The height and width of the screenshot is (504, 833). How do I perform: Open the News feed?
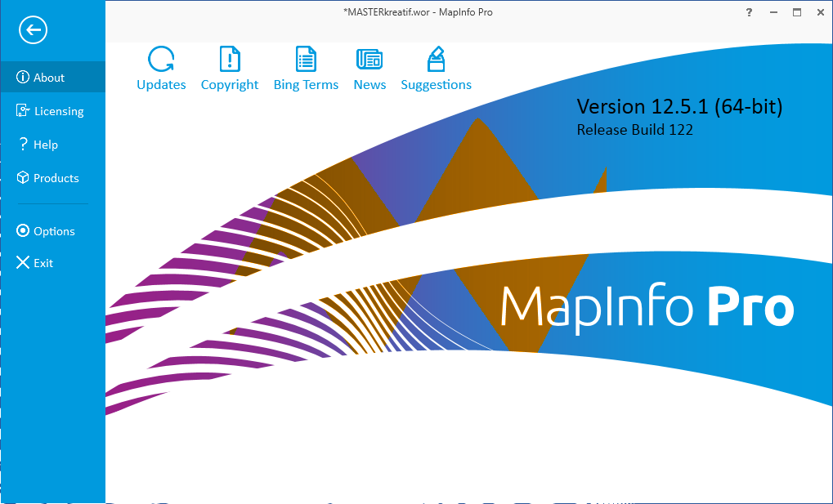[x=369, y=69]
